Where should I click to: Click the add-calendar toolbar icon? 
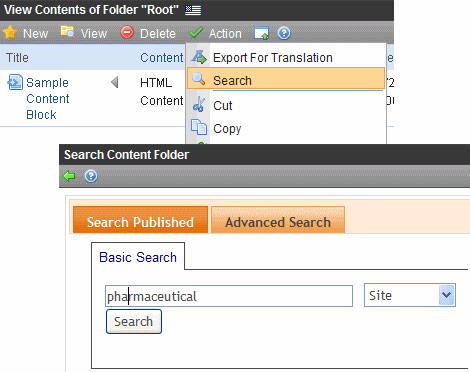261,33
